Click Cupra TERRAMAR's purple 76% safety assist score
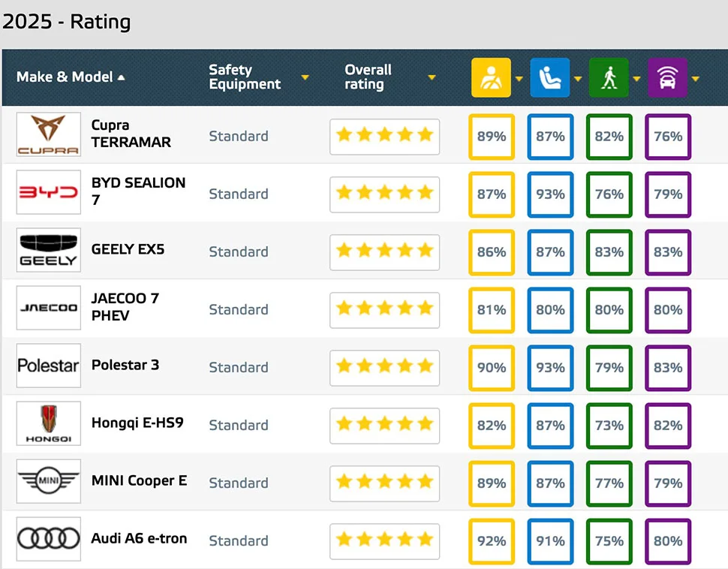 pyautogui.click(x=668, y=137)
